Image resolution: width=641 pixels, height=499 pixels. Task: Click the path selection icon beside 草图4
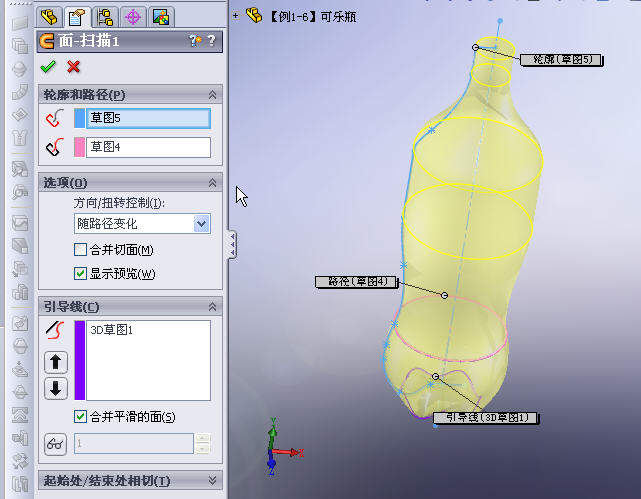coord(55,148)
